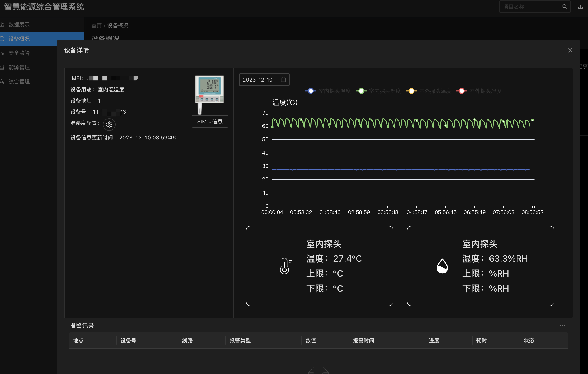Toggle 室外探头湿度 legend series
Image resolution: width=588 pixels, height=374 pixels.
pos(479,91)
